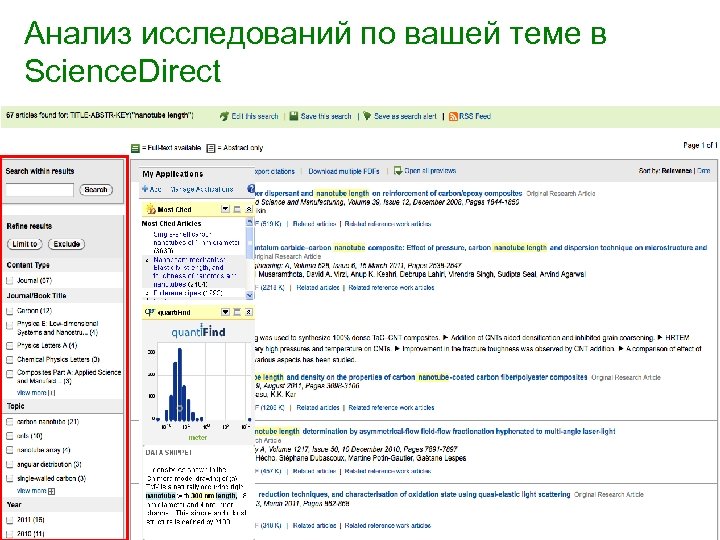Open article on quasi-elastic light scattering

(414, 495)
